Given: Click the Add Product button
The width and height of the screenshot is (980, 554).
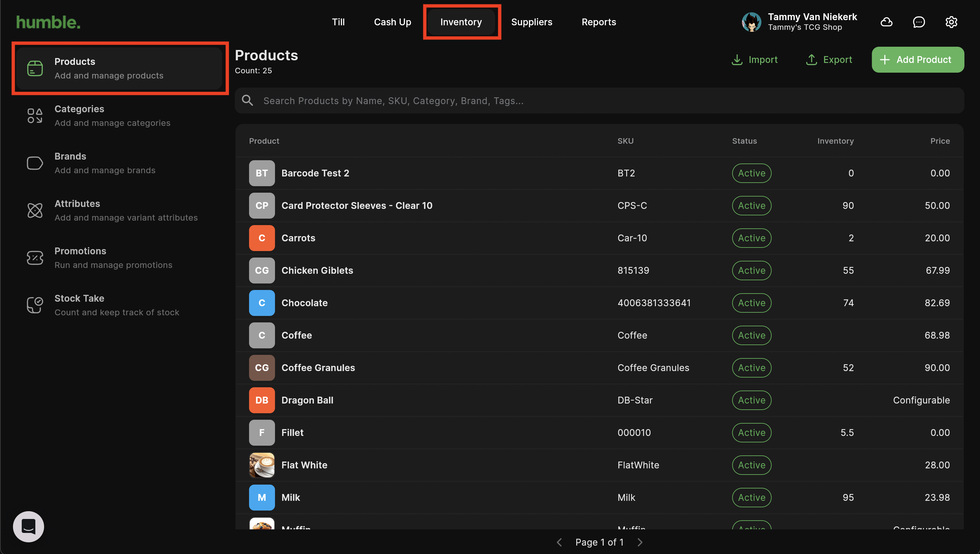Looking at the screenshot, I should pyautogui.click(x=918, y=60).
